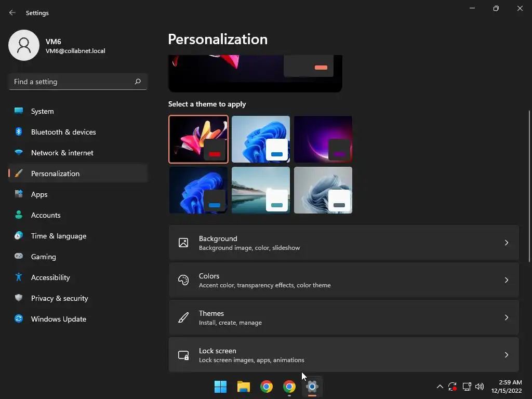Expand Lock screen row chevron arrow
Screen dimensions: 532x399
point(506,354)
